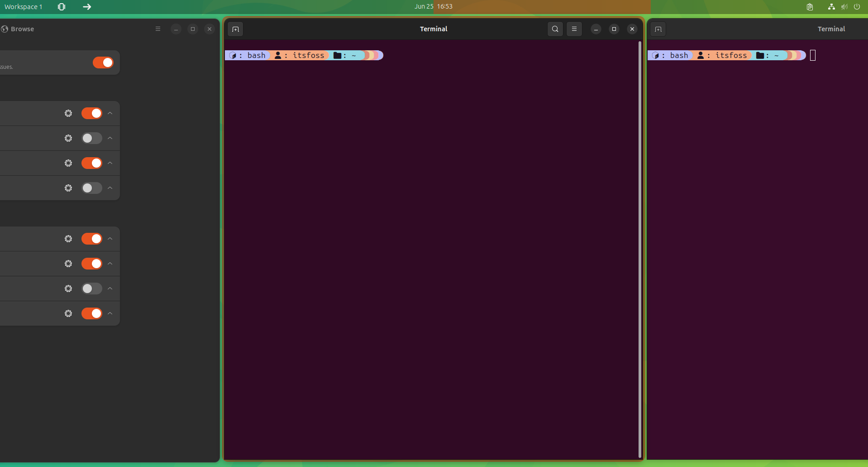Turn off the main toggle beside 'ssues.' text

coord(103,63)
